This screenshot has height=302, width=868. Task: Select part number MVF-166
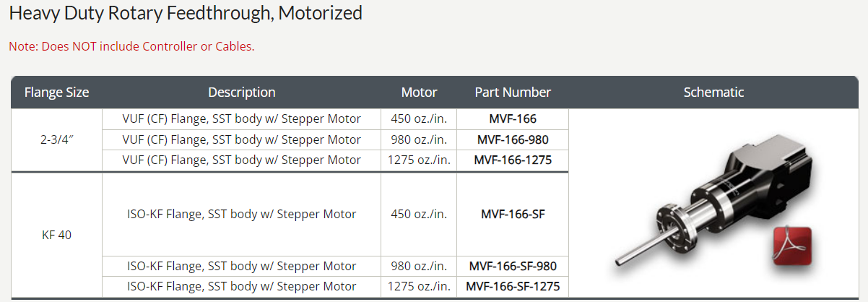tap(513, 118)
